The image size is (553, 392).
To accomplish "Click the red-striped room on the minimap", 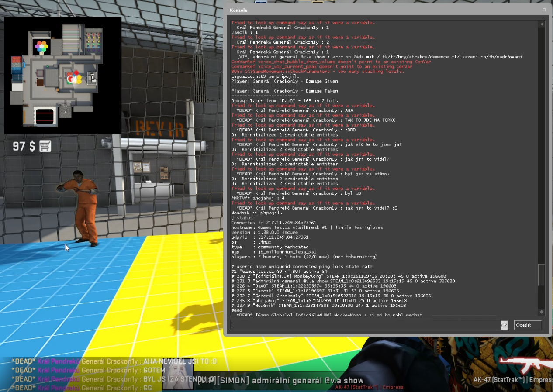I will click(x=44, y=116).
